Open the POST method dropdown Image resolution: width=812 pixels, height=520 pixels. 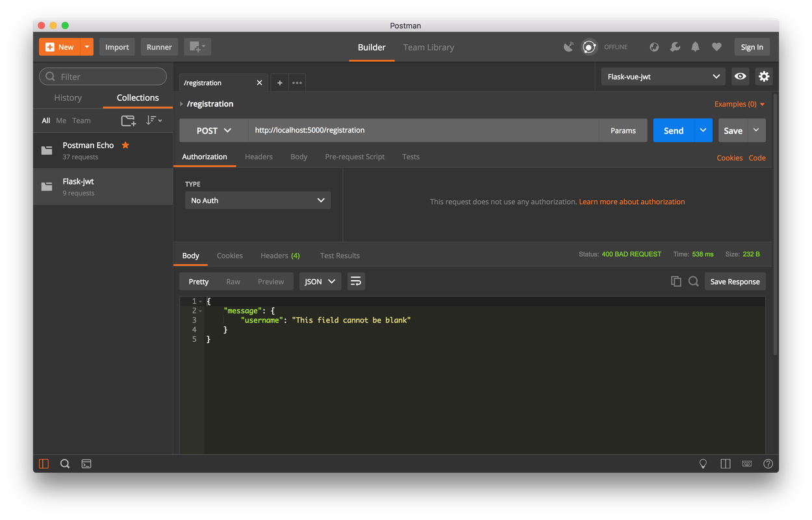214,131
